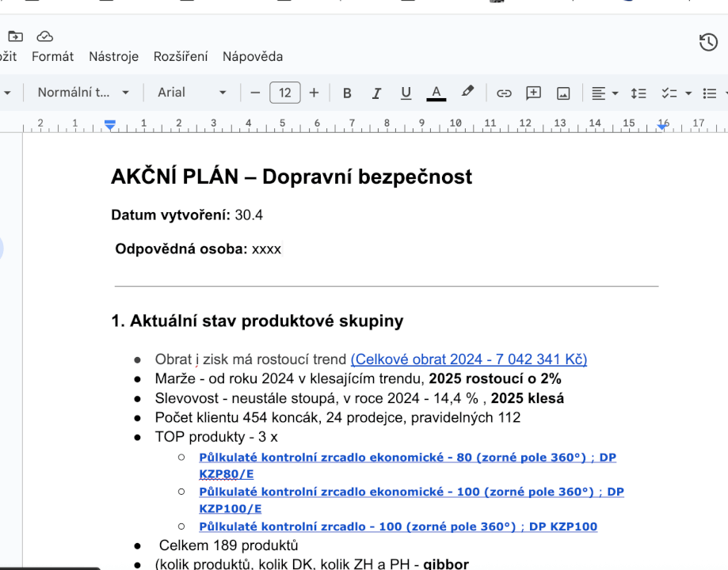Open the highlighter color tool
Screen dimensions: 728x570
[x=467, y=93]
